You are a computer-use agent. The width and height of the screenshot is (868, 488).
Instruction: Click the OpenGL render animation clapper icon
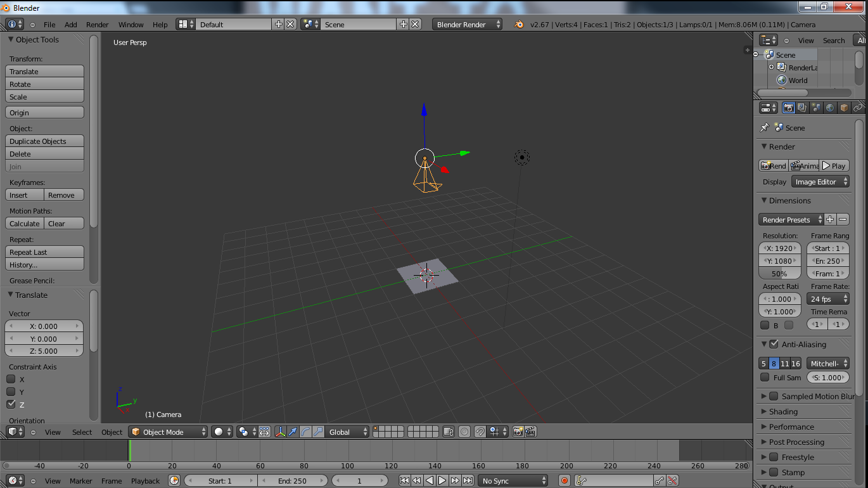click(530, 432)
